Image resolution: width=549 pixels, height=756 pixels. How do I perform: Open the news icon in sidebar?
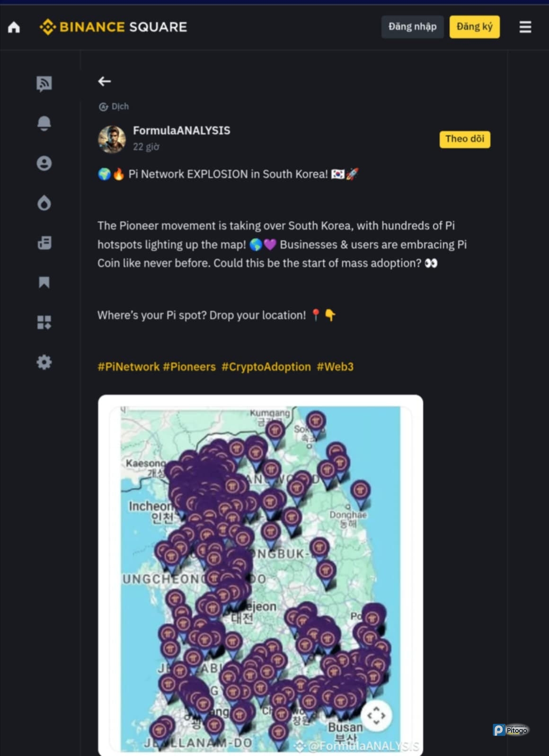point(44,243)
